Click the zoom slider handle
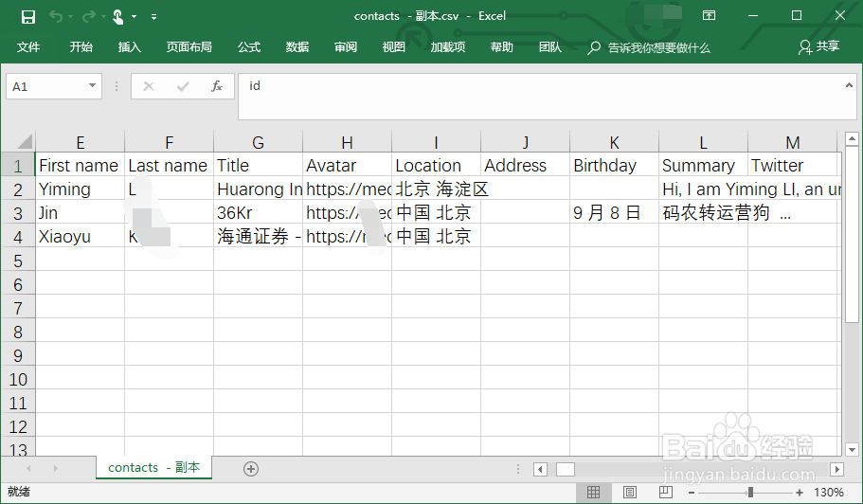863x504 pixels. (750, 493)
